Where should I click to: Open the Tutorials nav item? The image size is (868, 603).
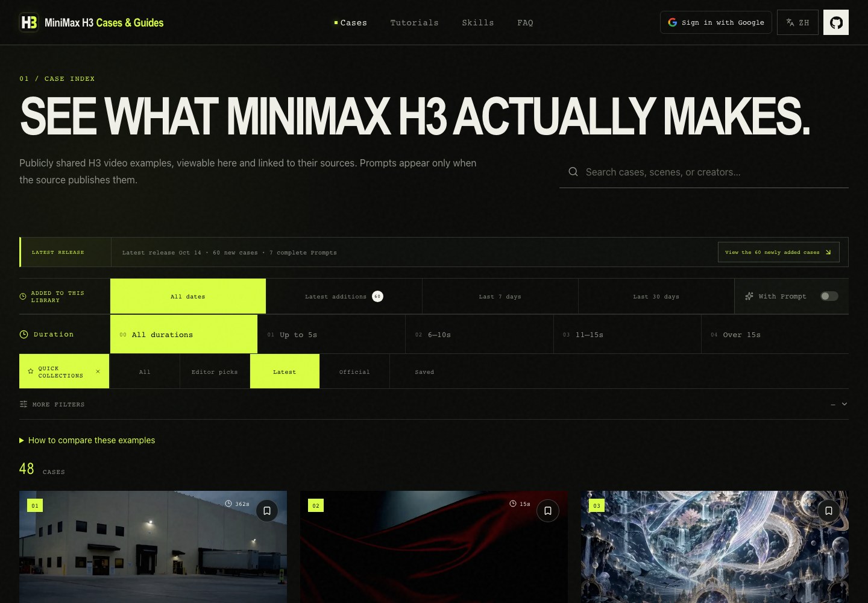(x=415, y=22)
